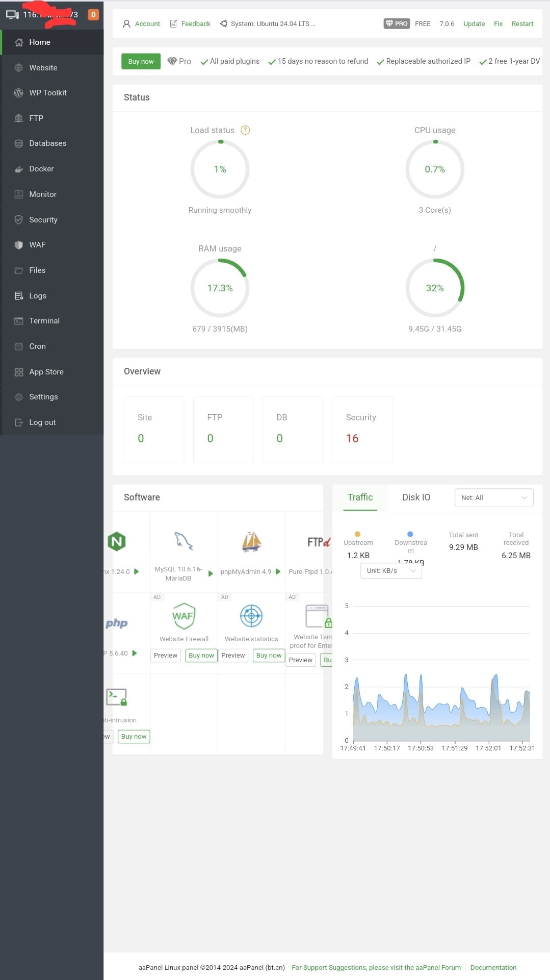
Task: Toggle the Upstream series in traffic legend
Action: pyautogui.click(x=358, y=539)
